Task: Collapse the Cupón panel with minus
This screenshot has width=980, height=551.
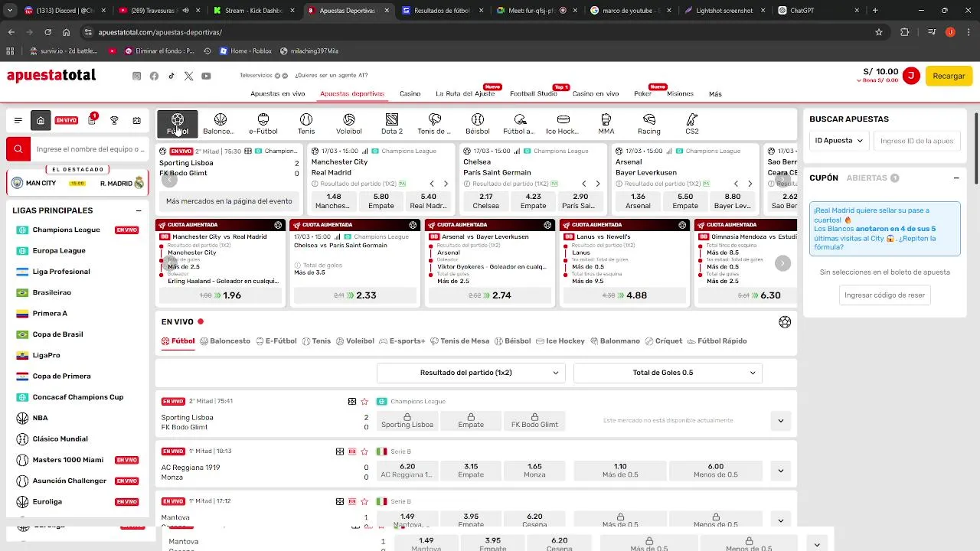Action: [x=956, y=178]
